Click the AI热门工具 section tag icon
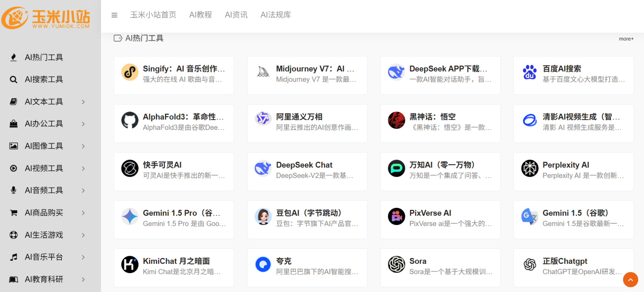644x292 pixels. 118,38
